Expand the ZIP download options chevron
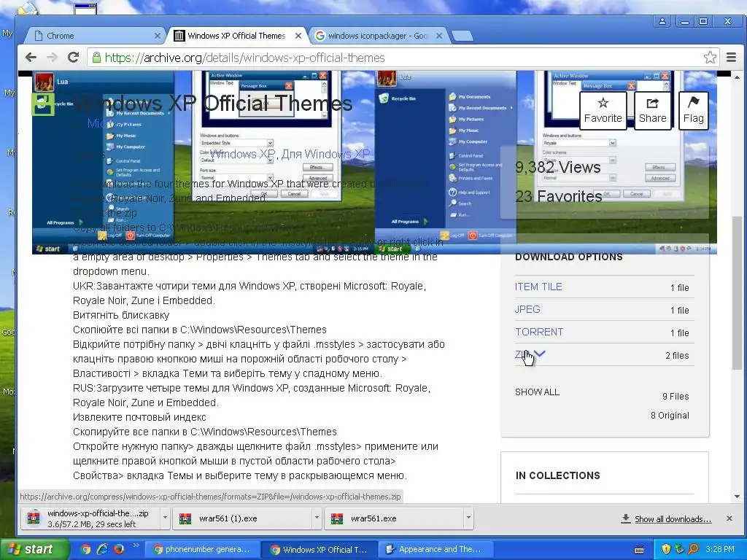This screenshot has height=560, width=747. (540, 354)
